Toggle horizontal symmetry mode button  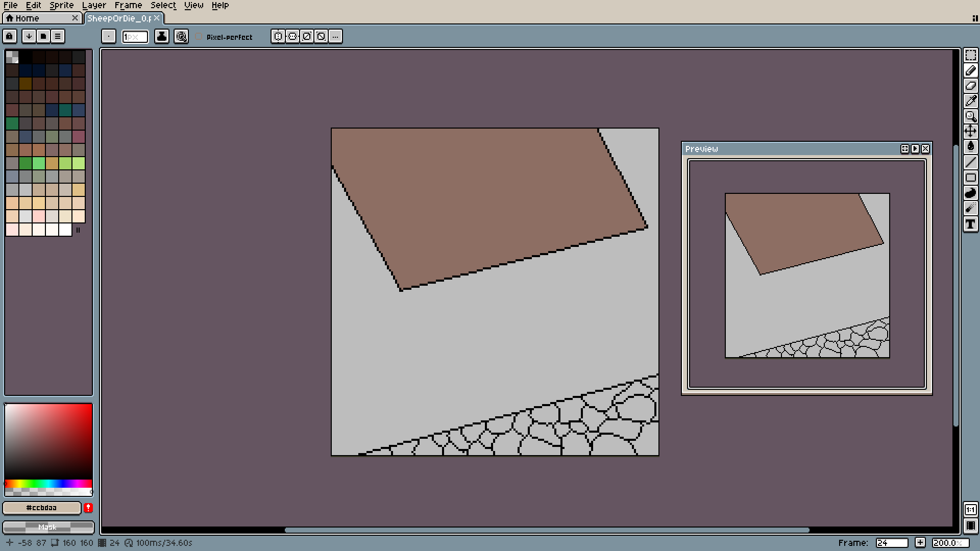[x=278, y=36]
